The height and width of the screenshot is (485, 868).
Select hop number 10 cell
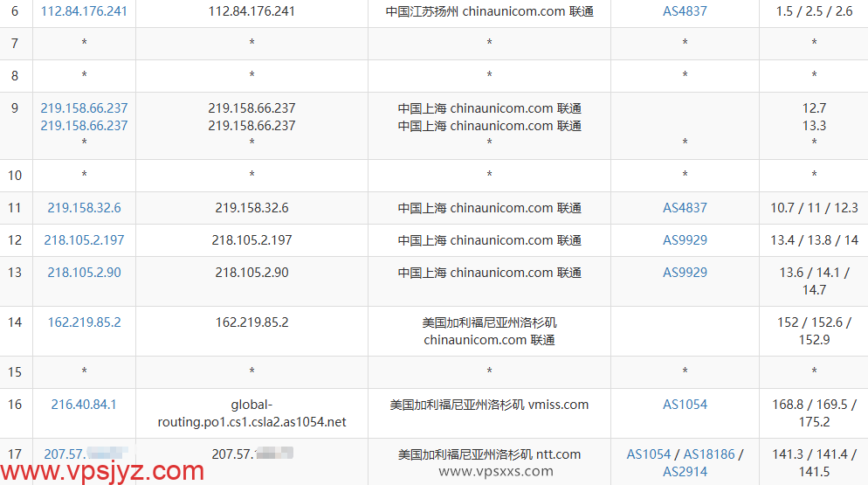(16, 176)
